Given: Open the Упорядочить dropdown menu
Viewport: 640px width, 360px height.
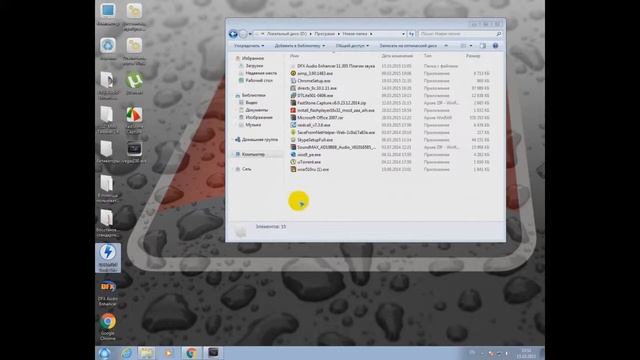Looking at the screenshot, I should click(249, 46).
